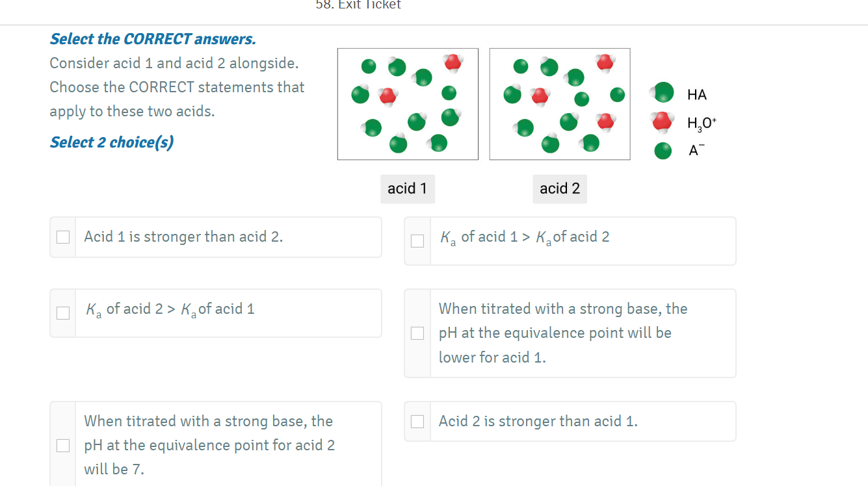Check the "pH lower for acid 1" option box
This screenshot has width=868, height=486.
tap(417, 333)
